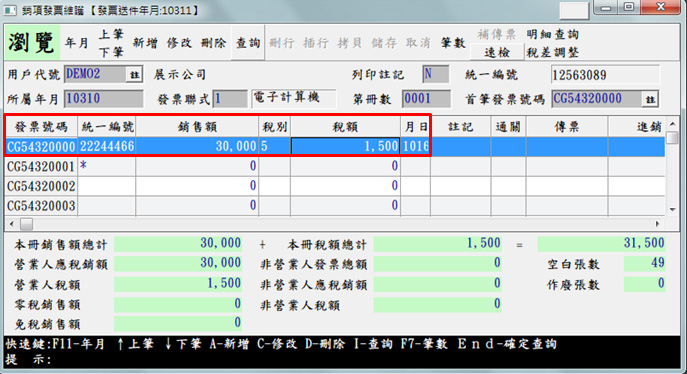
Task: Click the lookup icon beside 用戶代號 field
Action: 135,75
